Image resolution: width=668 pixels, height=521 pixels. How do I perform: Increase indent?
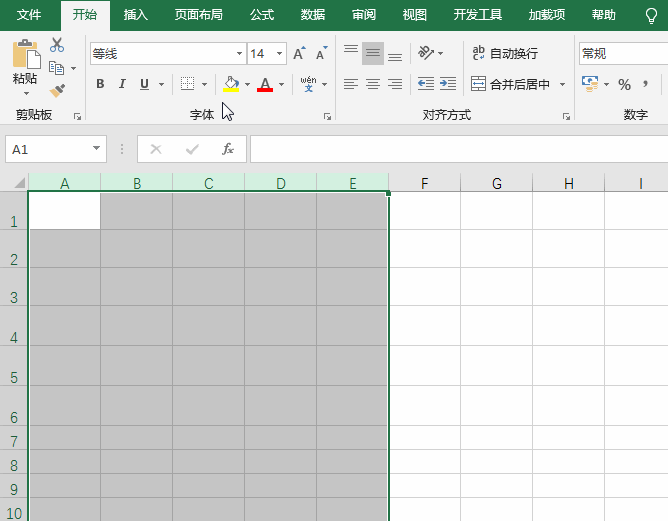tap(448, 84)
